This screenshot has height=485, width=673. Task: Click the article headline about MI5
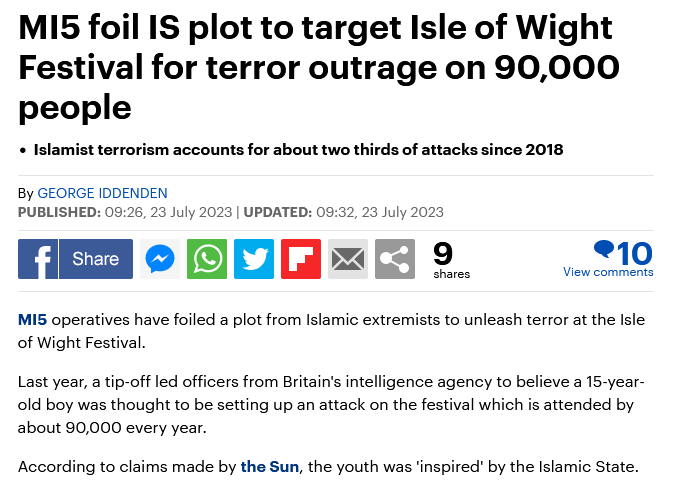pos(319,67)
